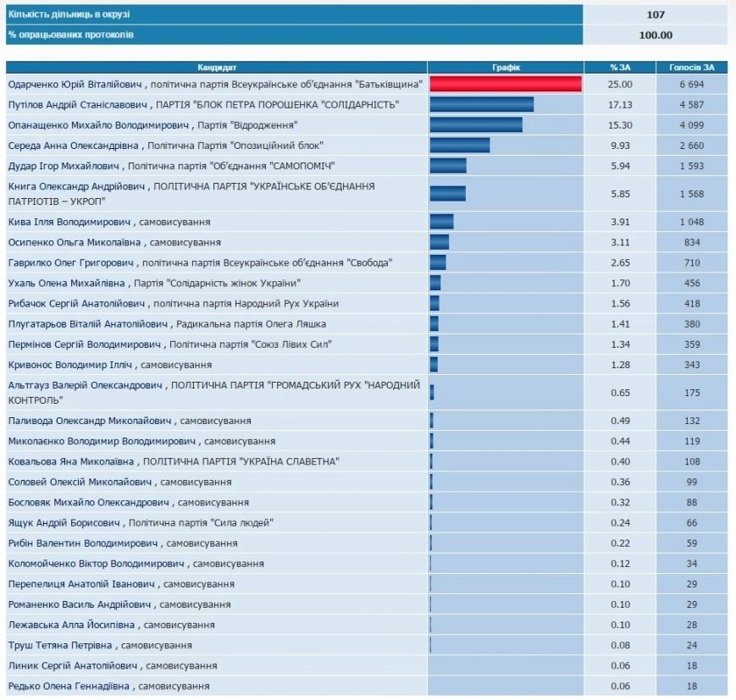Select the 'Кількість дільниць в окрузі' label

(x=69, y=14)
